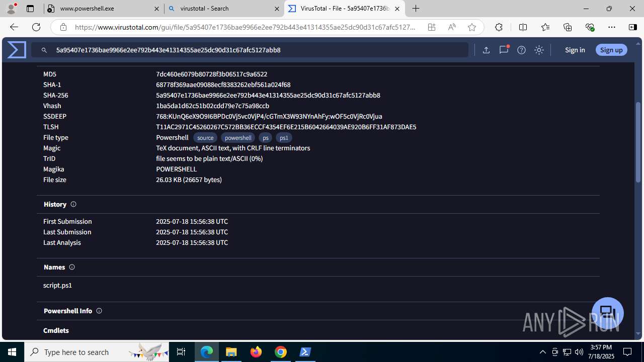Click the browser profile avatar icon
Screen dimensions: 644x362
pos(11,9)
